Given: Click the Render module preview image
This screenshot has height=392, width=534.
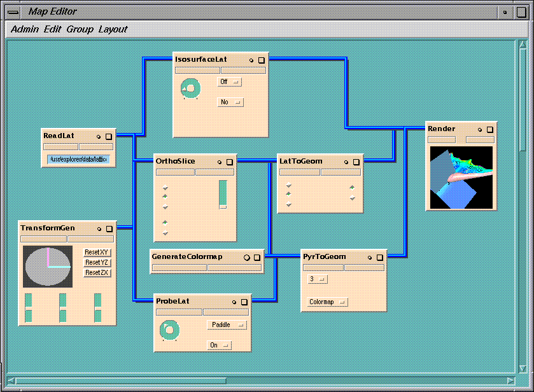Looking at the screenshot, I should pyautogui.click(x=461, y=178).
